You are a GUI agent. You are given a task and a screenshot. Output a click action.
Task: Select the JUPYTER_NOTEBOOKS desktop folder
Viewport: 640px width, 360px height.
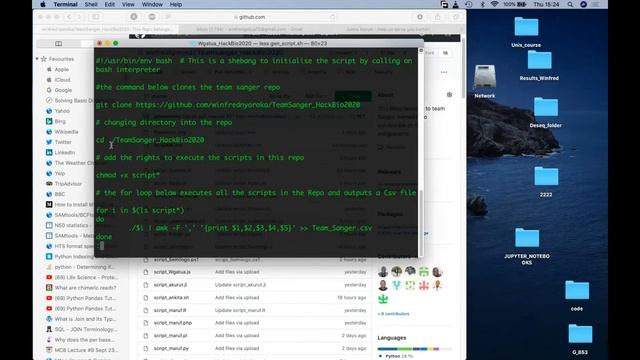click(527, 247)
